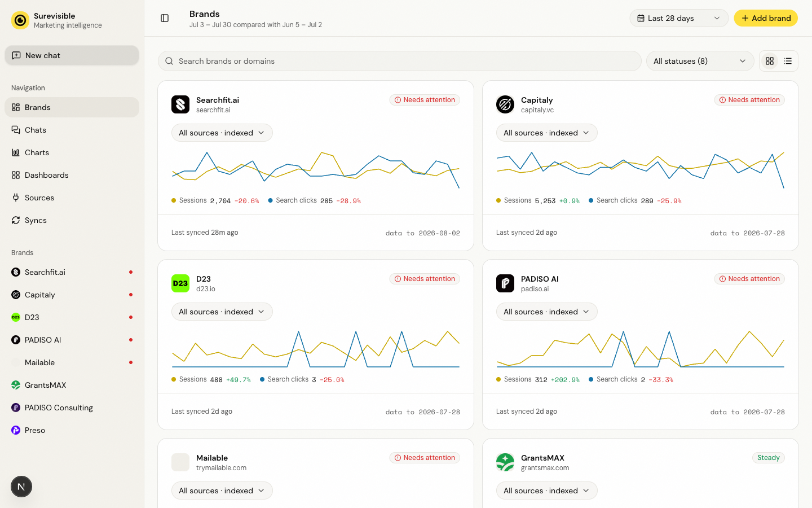Open Syncs in navigation
The height and width of the screenshot is (508, 812).
[72, 220]
